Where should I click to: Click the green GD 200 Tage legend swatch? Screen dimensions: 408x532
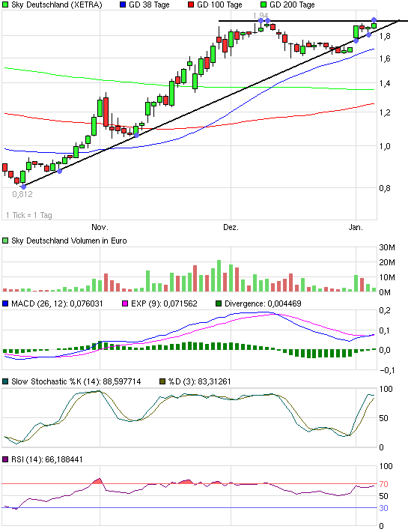[x=264, y=5]
